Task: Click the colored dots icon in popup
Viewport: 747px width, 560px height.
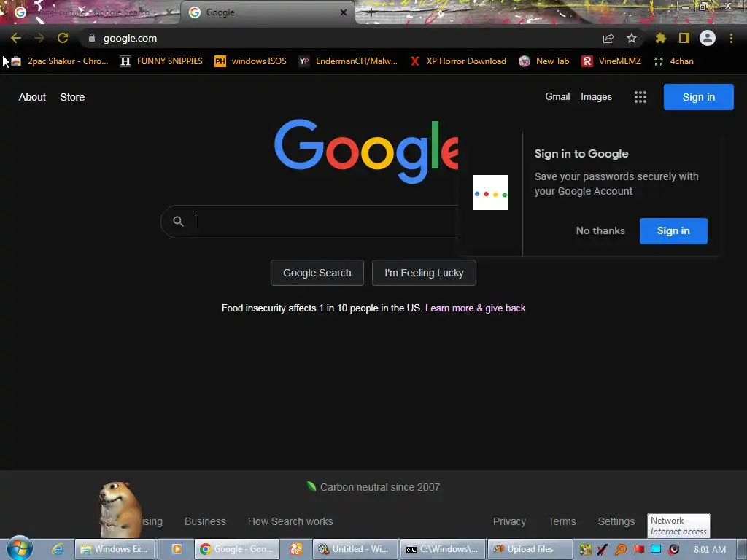Action: (x=489, y=192)
